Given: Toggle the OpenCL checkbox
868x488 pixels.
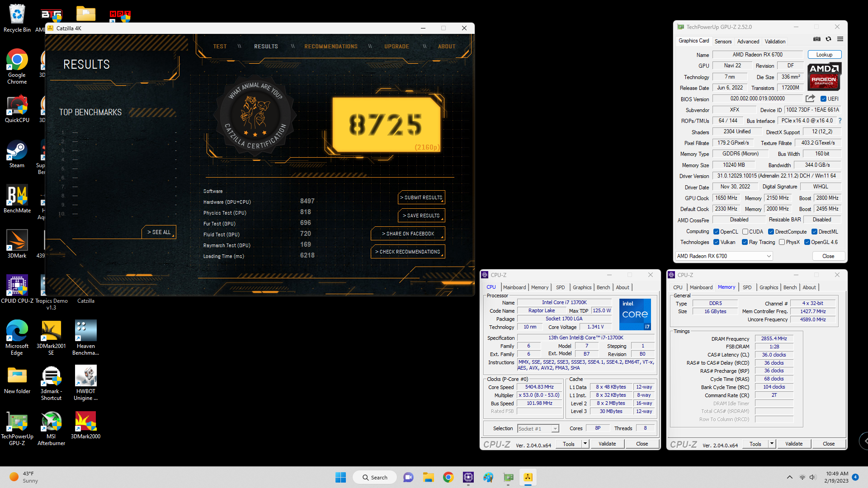Looking at the screenshot, I should (716, 232).
